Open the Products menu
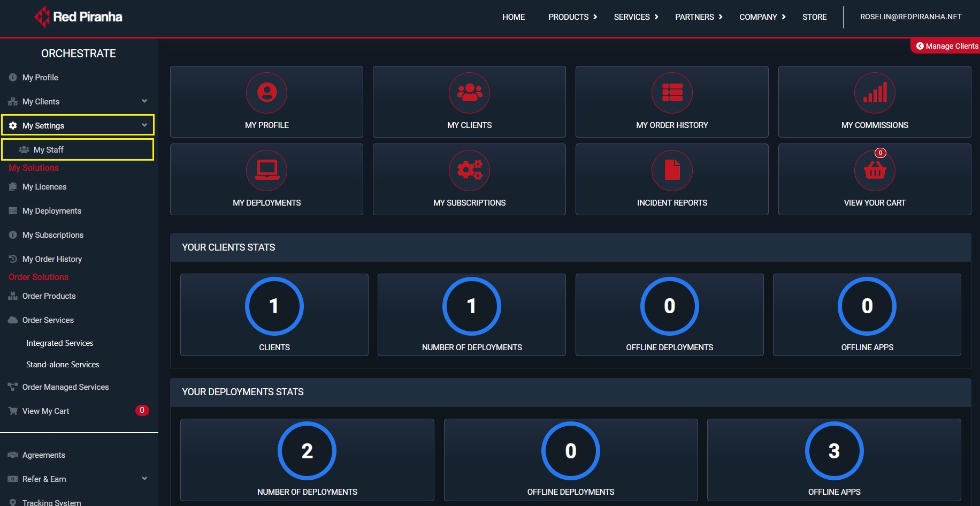 pyautogui.click(x=568, y=17)
